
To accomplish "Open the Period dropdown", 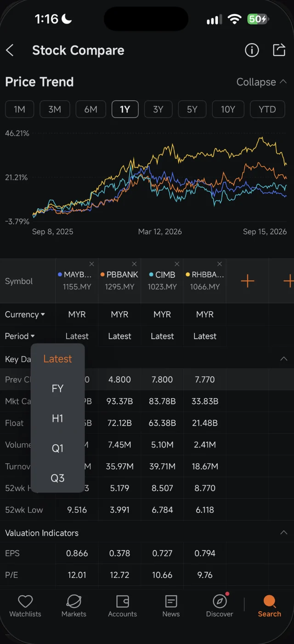I will [20, 336].
